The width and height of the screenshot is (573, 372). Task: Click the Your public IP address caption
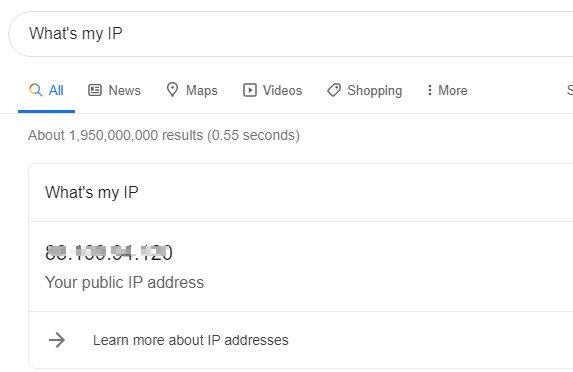(x=124, y=282)
